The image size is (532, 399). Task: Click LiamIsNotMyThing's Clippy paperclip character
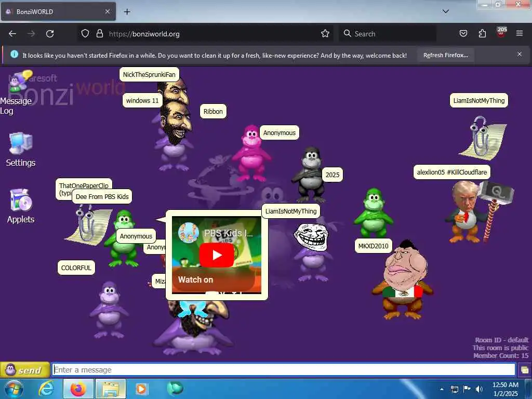pyautogui.click(x=483, y=138)
